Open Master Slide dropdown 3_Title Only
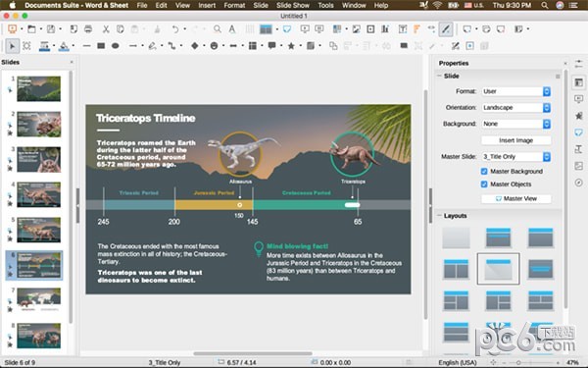Image resolution: width=588 pixels, height=368 pixels. 516,157
